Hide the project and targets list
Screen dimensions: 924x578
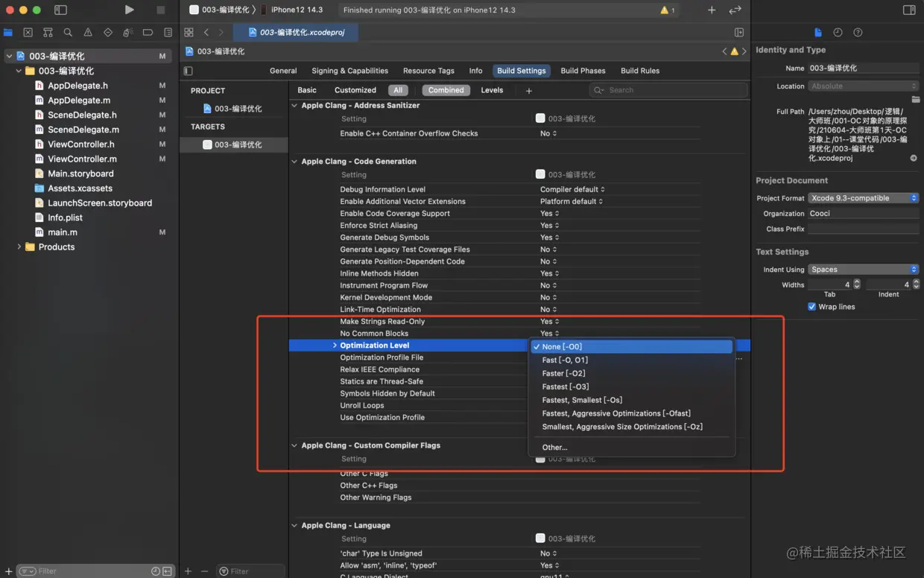(x=188, y=71)
